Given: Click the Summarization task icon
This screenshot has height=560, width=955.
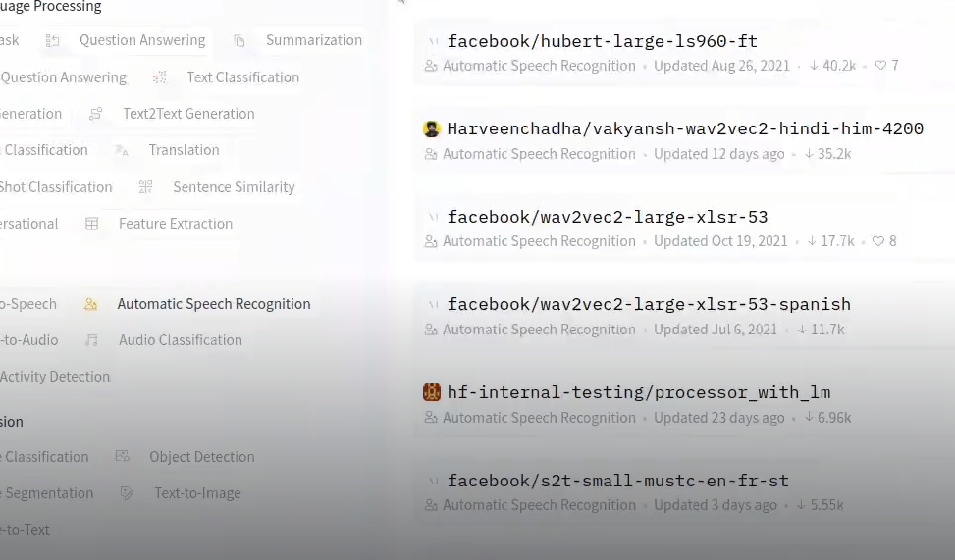Looking at the screenshot, I should [239, 41].
